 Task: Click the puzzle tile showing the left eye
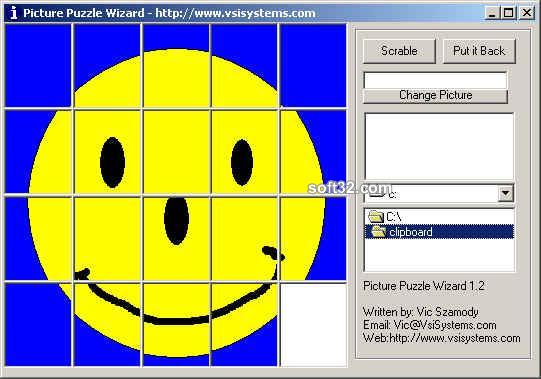point(108,152)
